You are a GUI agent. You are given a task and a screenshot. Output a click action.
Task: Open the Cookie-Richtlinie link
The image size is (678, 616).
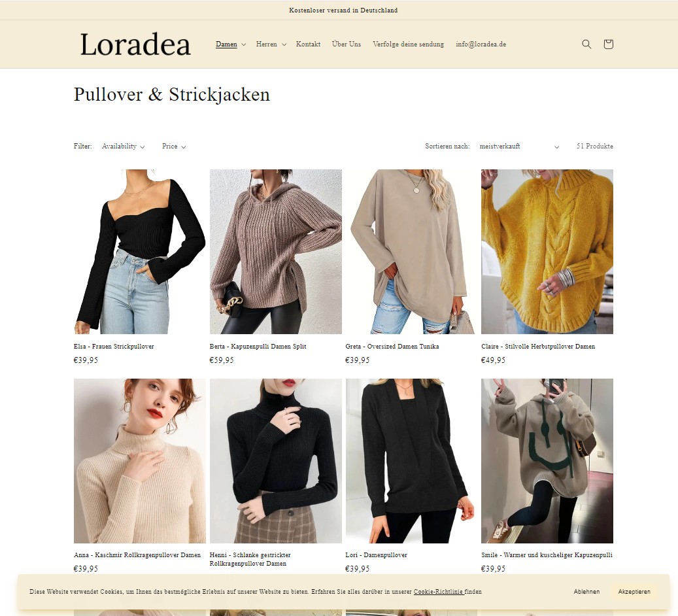pos(439,592)
